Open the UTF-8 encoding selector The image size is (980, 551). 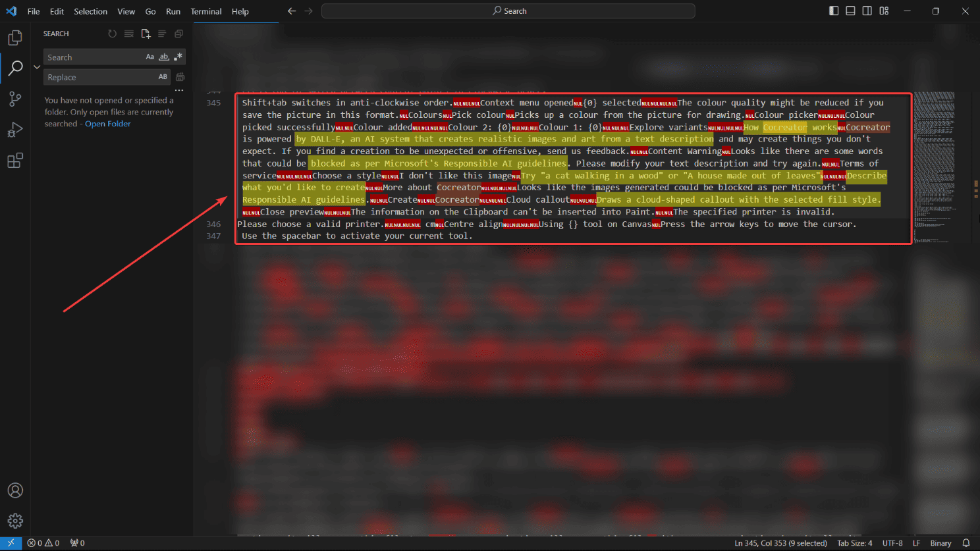tap(892, 543)
